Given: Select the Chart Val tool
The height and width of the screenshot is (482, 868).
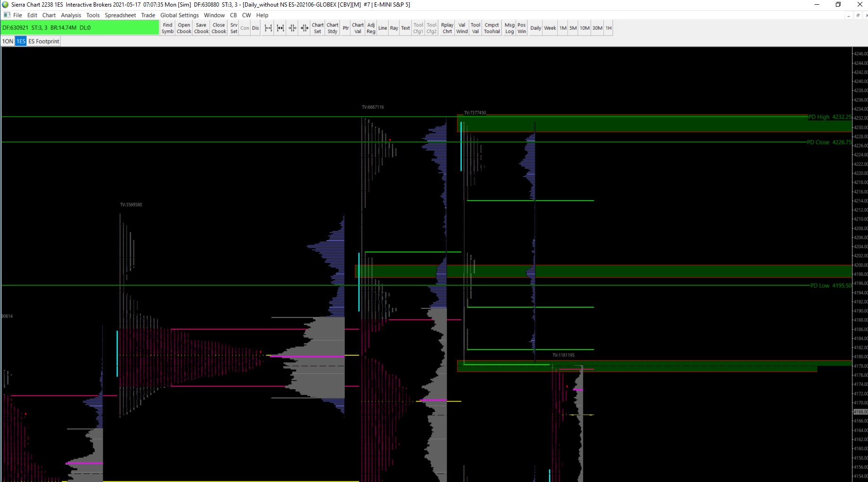Looking at the screenshot, I should pyautogui.click(x=358, y=28).
